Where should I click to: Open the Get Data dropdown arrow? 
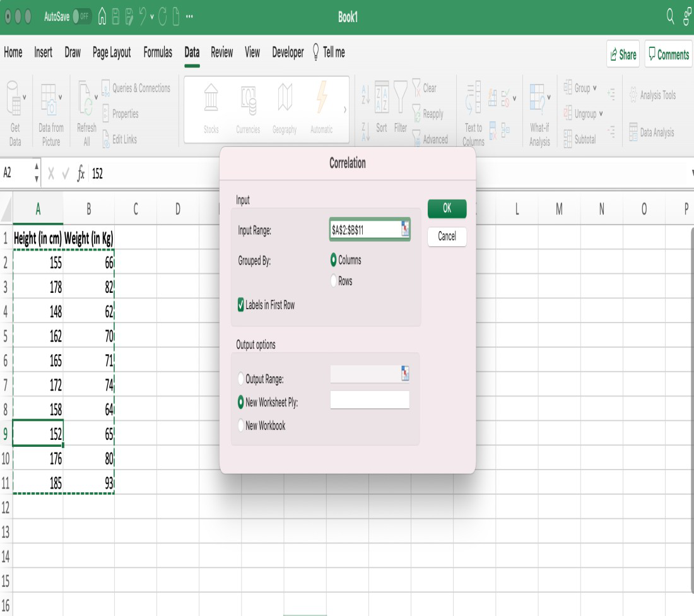coord(25,97)
